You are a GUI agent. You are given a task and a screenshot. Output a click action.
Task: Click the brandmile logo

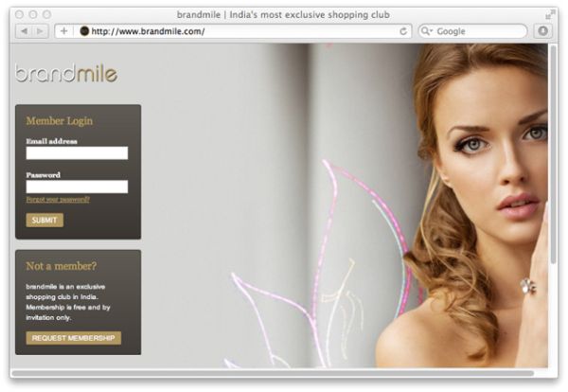[66, 73]
